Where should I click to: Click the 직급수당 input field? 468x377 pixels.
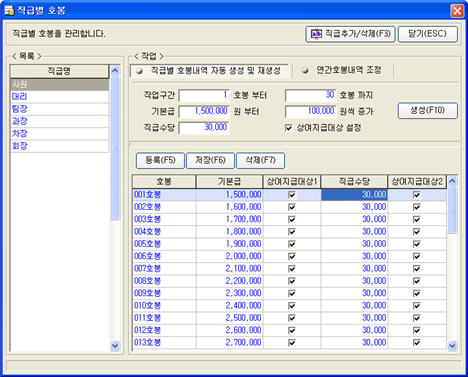pos(204,127)
